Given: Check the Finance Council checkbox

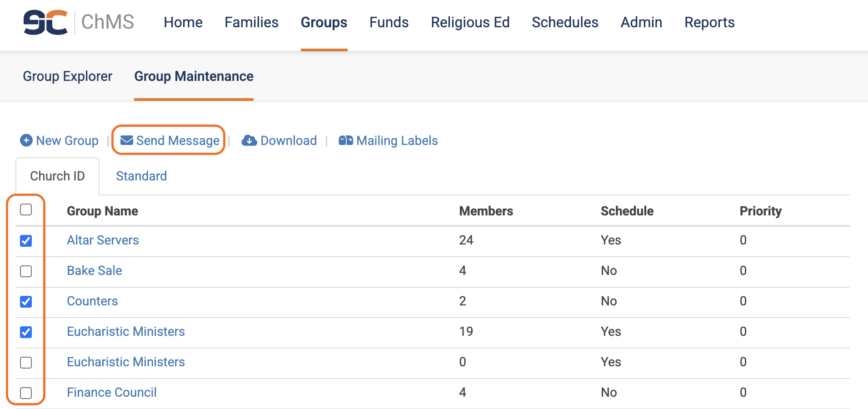Looking at the screenshot, I should 26,393.
